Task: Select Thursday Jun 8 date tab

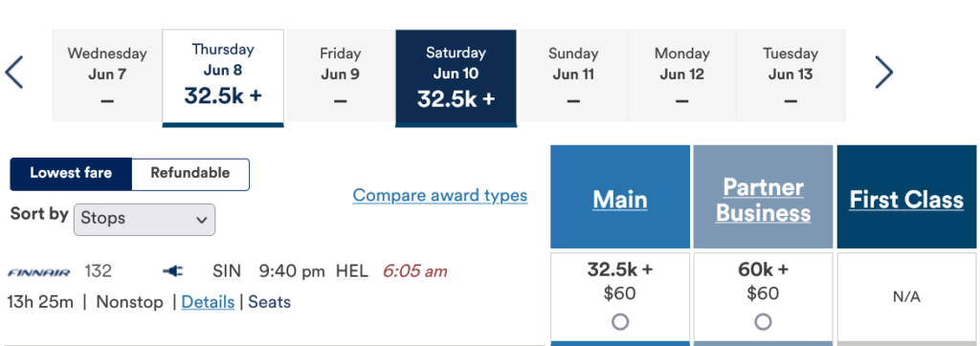Action: [222, 76]
